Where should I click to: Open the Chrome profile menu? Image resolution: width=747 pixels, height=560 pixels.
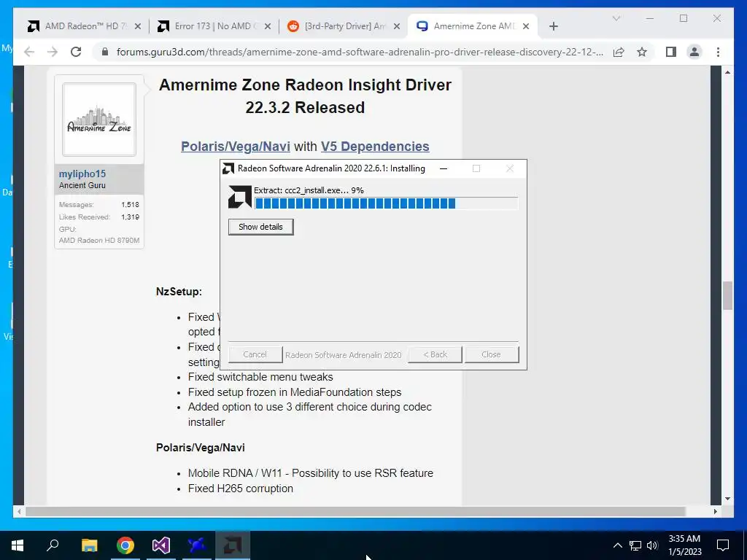click(694, 52)
